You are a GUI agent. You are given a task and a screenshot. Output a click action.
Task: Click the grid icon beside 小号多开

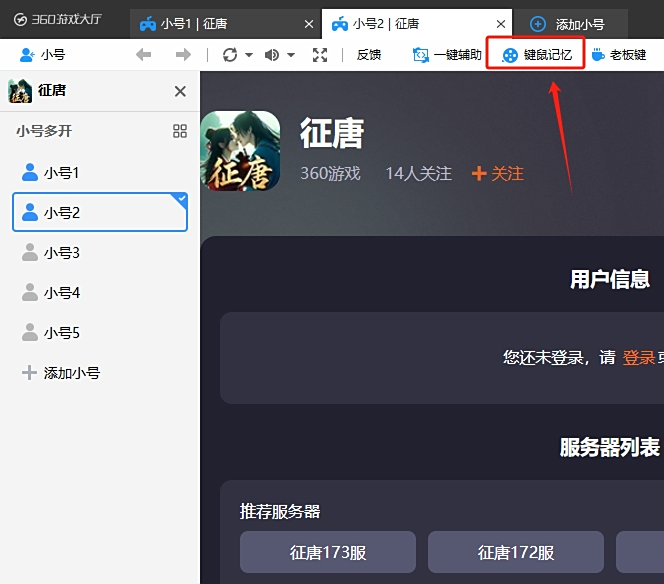tap(180, 131)
